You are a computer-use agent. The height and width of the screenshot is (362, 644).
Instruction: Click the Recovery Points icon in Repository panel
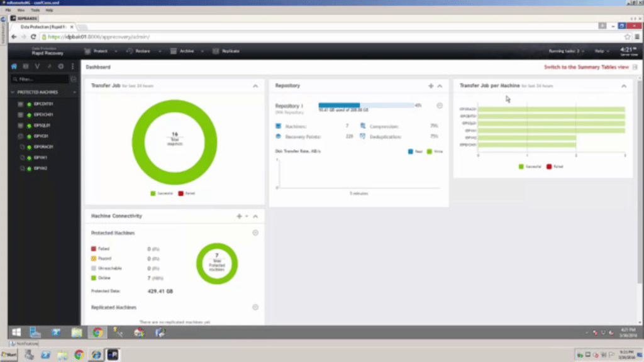pyautogui.click(x=278, y=136)
